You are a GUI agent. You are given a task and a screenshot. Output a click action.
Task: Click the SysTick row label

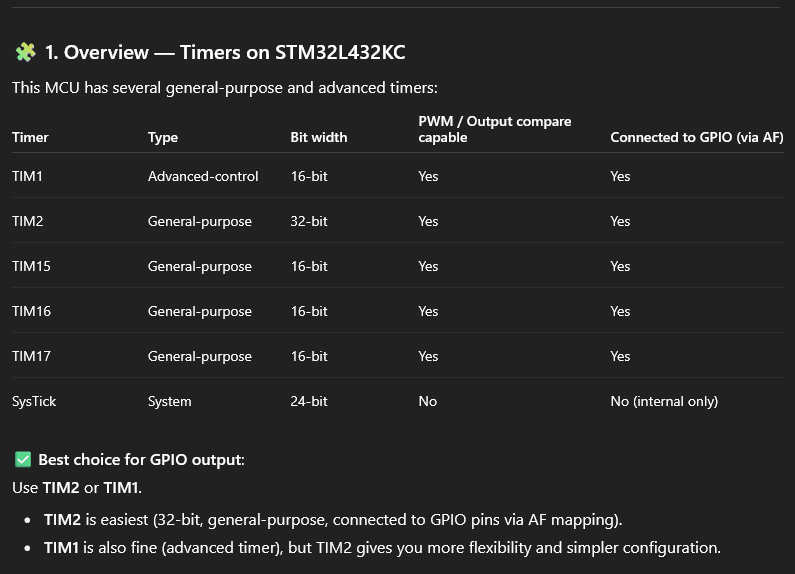[34, 401]
